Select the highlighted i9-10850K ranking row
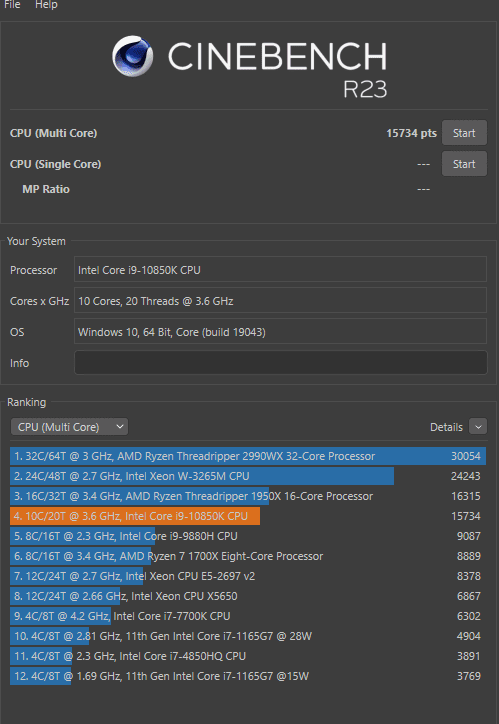499x724 pixels. pyautogui.click(x=248, y=516)
